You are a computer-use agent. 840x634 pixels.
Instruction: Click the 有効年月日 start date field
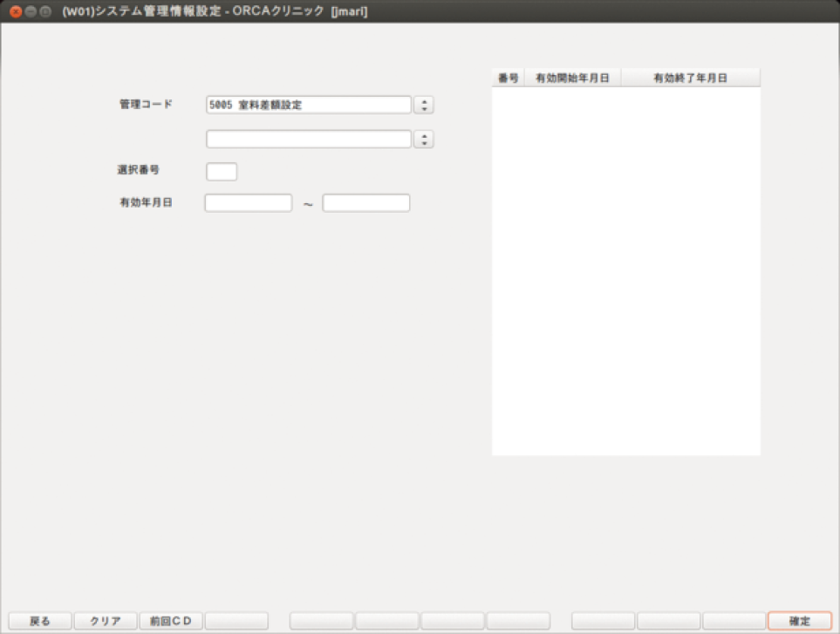249,203
